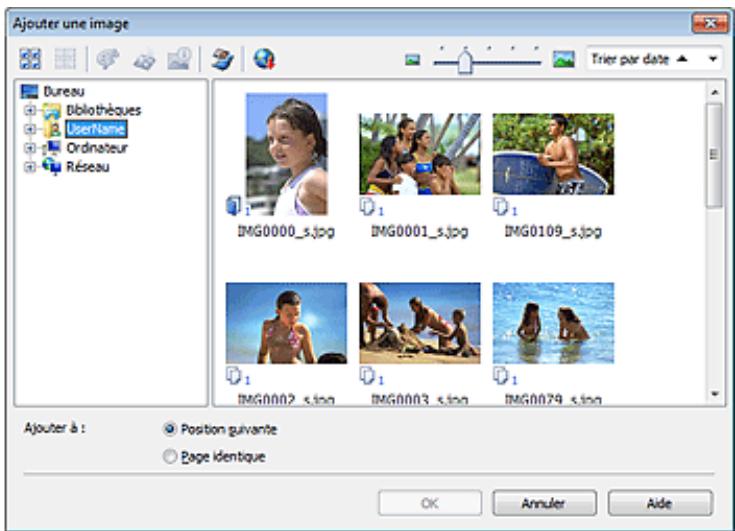Open help with the Aide button
The height and width of the screenshot is (531, 735).
tap(660, 503)
